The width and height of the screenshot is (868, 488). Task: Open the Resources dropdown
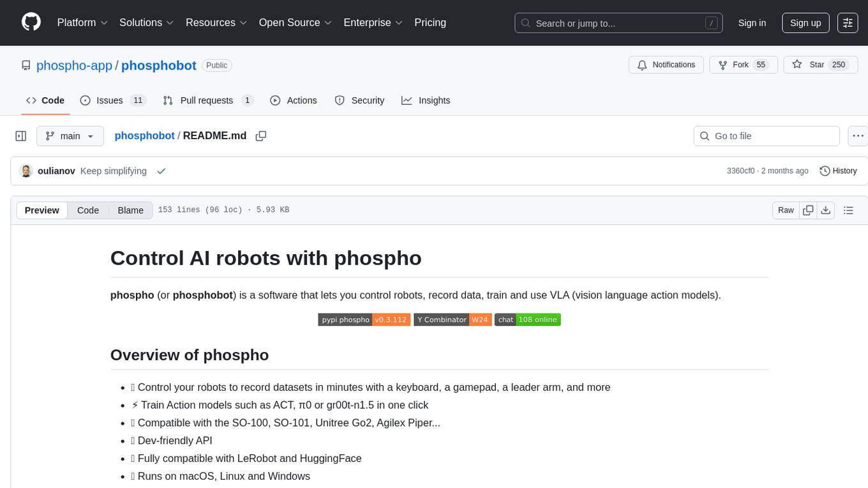click(216, 22)
